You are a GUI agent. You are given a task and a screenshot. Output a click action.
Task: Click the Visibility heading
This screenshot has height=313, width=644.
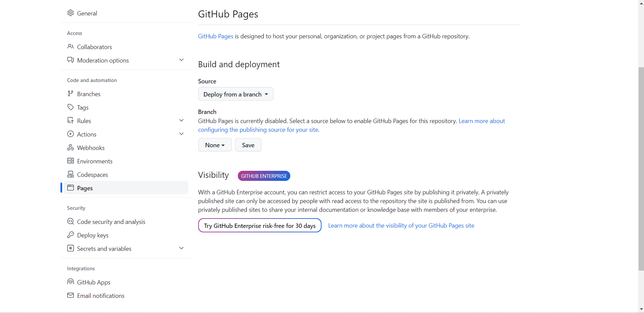213,175
